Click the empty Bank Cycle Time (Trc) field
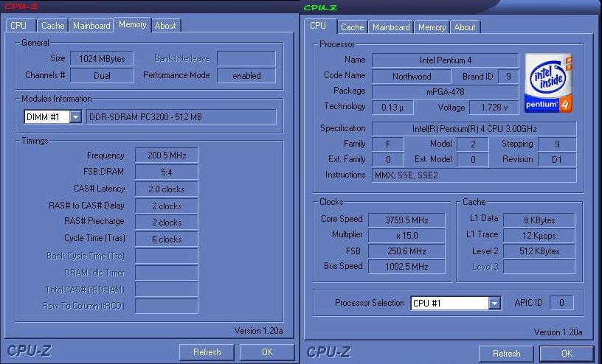The height and width of the screenshot is (364, 602). pos(167,256)
